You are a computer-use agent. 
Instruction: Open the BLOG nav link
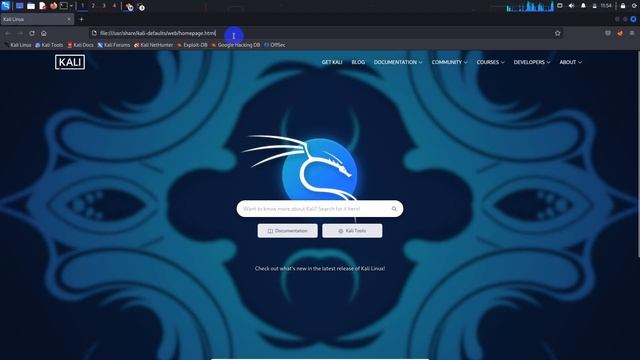pos(358,62)
